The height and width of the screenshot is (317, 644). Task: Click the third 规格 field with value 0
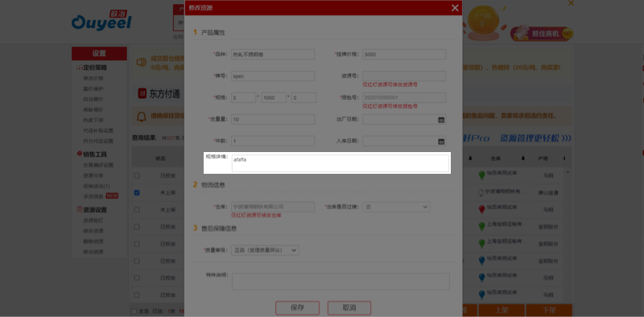304,97
